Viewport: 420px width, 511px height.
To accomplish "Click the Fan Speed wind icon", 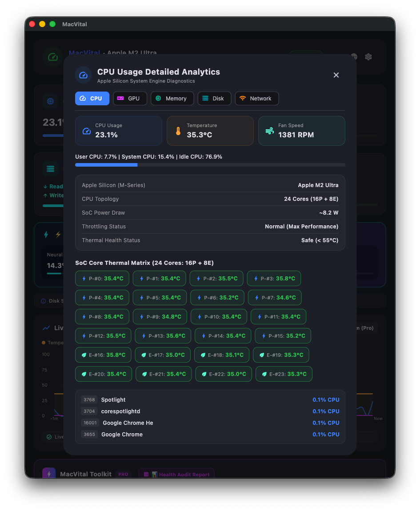I will (270, 131).
